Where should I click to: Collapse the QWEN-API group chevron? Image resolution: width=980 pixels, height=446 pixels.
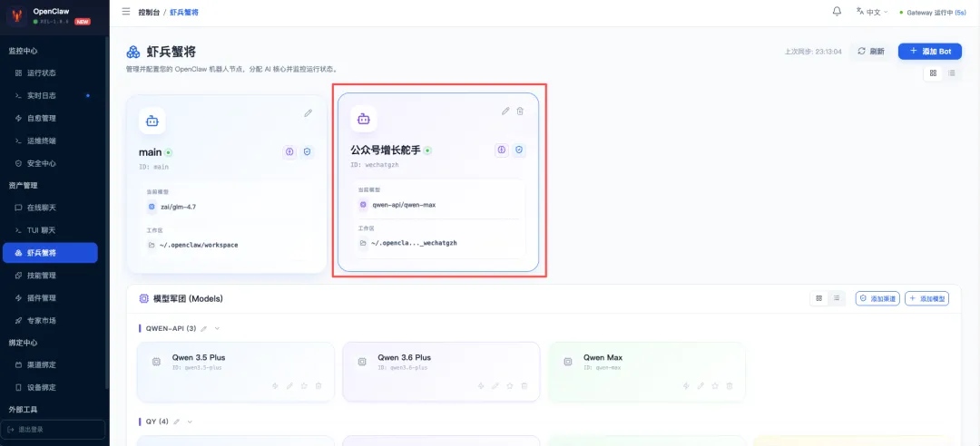point(218,328)
